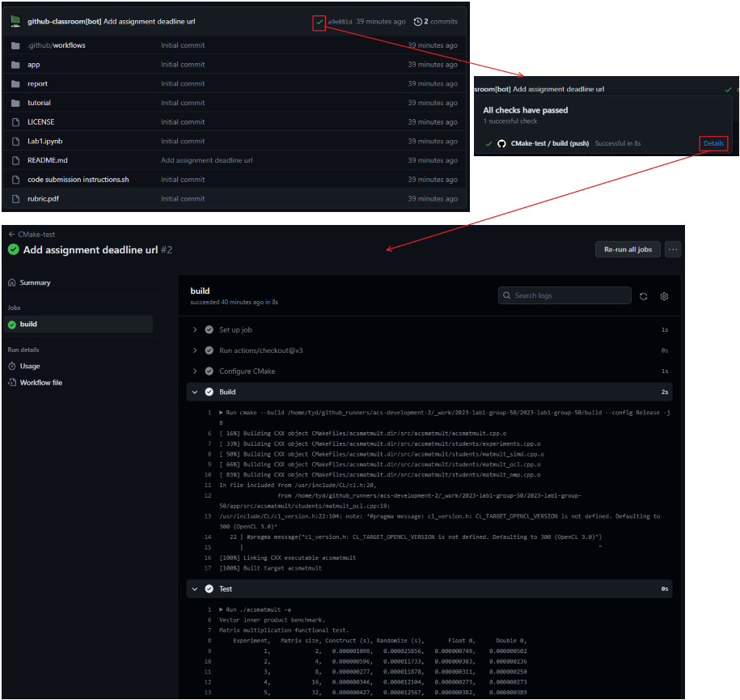This screenshot has height=700, width=740.
Task: Click the green checkmark next to commit a9e881d
Action: [319, 22]
